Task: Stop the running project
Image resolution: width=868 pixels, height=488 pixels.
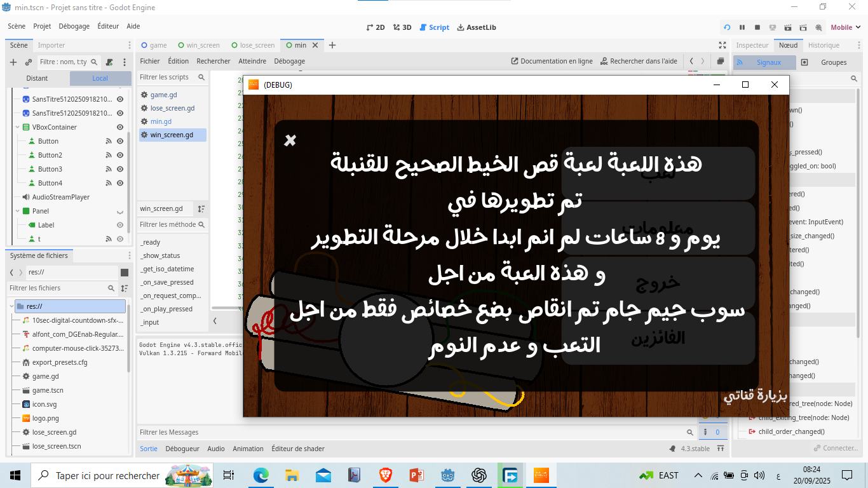Action: coord(757,27)
